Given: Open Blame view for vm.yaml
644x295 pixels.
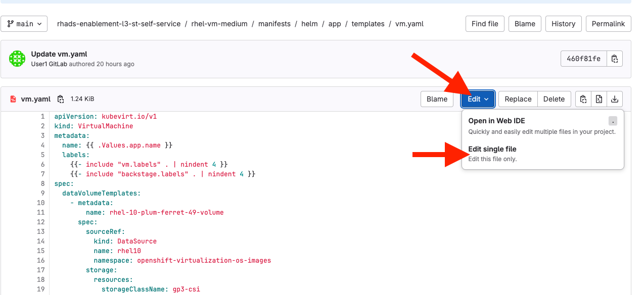Looking at the screenshot, I should click(x=437, y=99).
